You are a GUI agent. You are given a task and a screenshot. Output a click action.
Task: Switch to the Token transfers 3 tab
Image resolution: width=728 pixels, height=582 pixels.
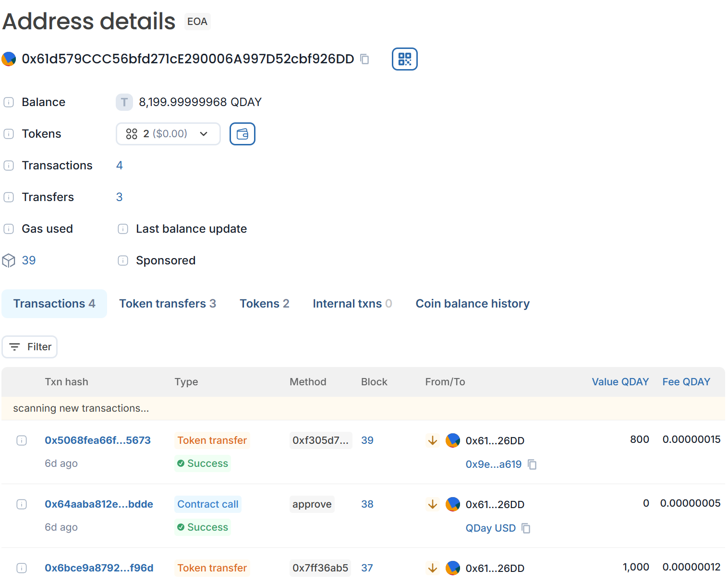pos(168,304)
